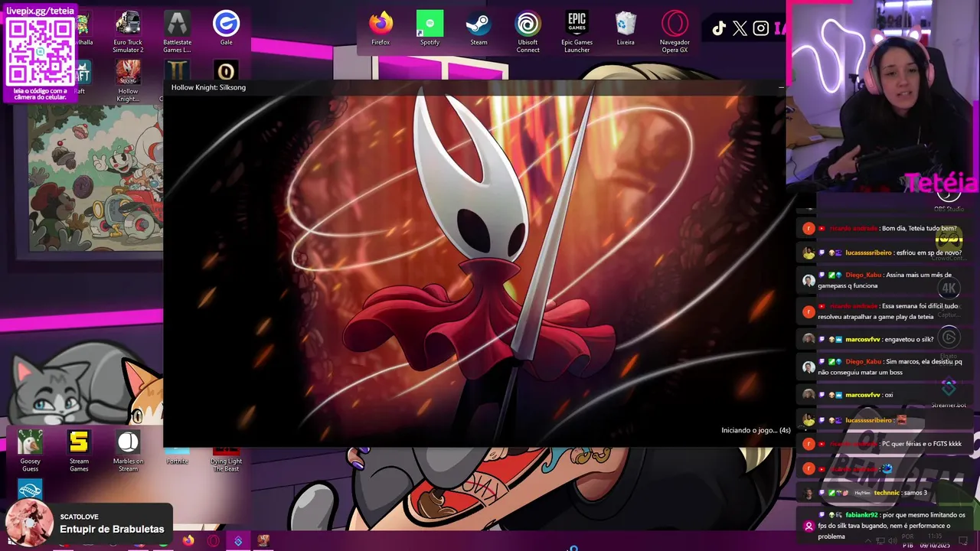This screenshot has width=980, height=551.
Task: Select Dying Light The Beast shortcut
Action: pos(226,460)
